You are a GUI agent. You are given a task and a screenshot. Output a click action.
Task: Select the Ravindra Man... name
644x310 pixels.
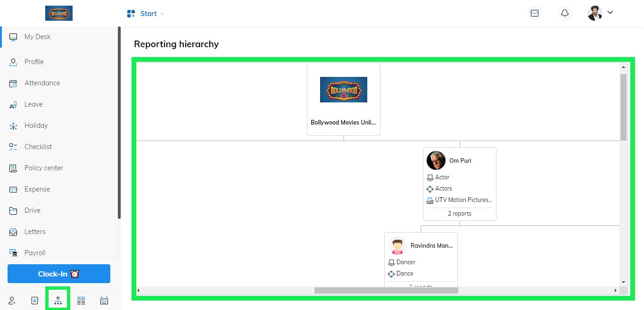tap(431, 245)
